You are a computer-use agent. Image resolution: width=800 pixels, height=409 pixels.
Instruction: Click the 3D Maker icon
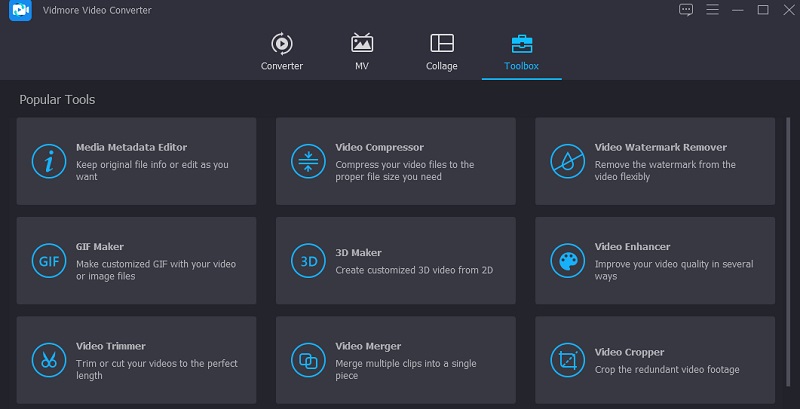tap(307, 261)
